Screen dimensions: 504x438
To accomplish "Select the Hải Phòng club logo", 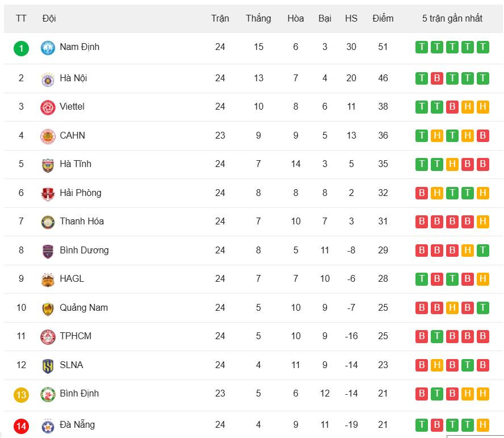I will 48,194.
